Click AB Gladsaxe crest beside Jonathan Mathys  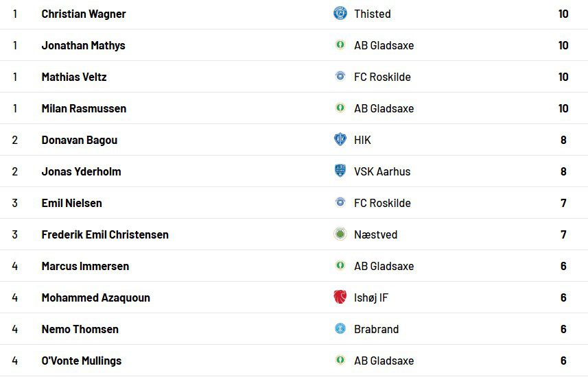pos(340,45)
